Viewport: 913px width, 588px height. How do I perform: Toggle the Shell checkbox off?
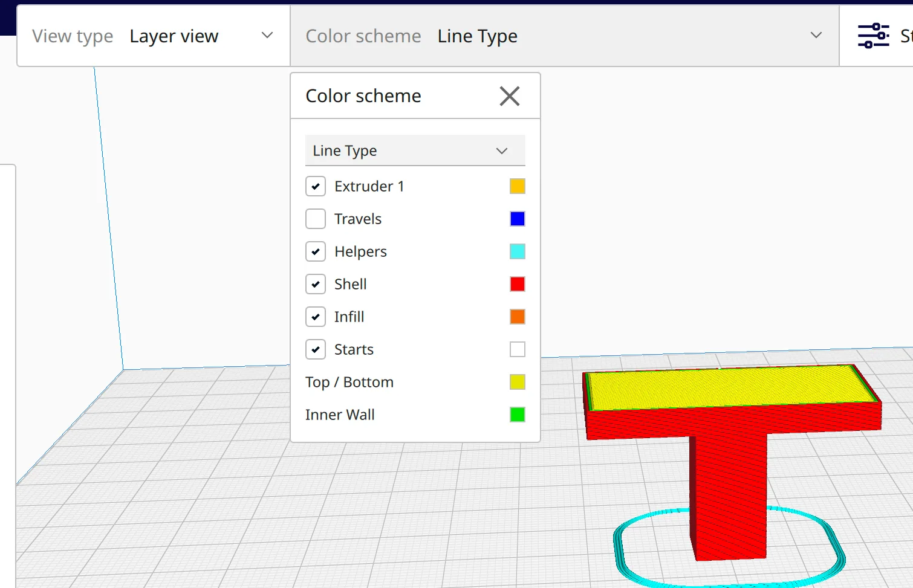click(x=316, y=284)
